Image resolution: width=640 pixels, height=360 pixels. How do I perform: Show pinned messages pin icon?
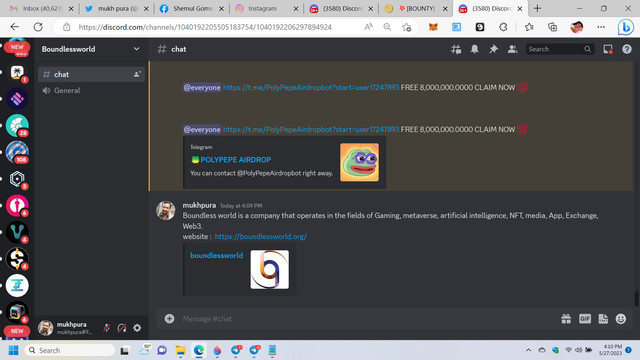(493, 49)
